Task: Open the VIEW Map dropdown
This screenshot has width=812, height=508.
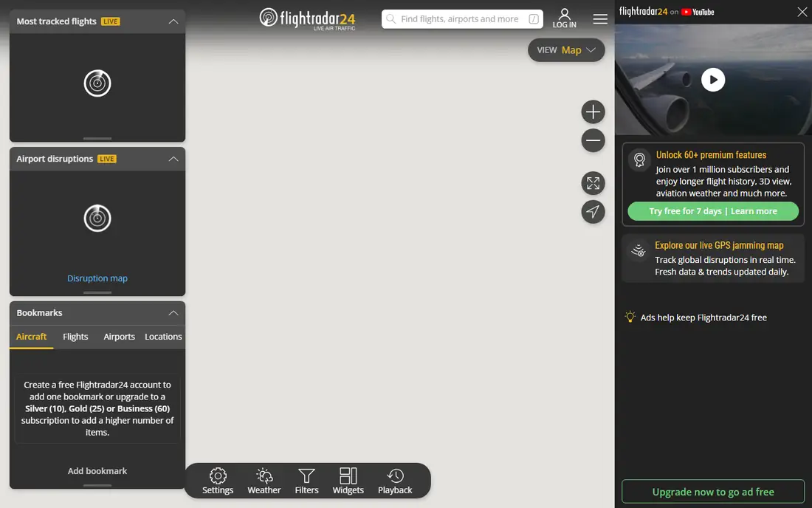Action: pyautogui.click(x=566, y=50)
